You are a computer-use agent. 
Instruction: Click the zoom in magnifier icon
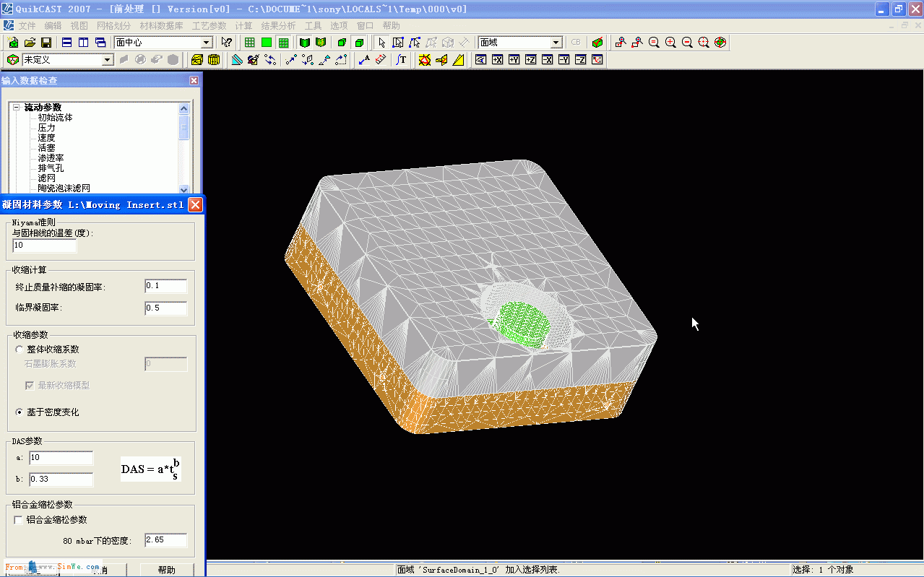coord(670,43)
